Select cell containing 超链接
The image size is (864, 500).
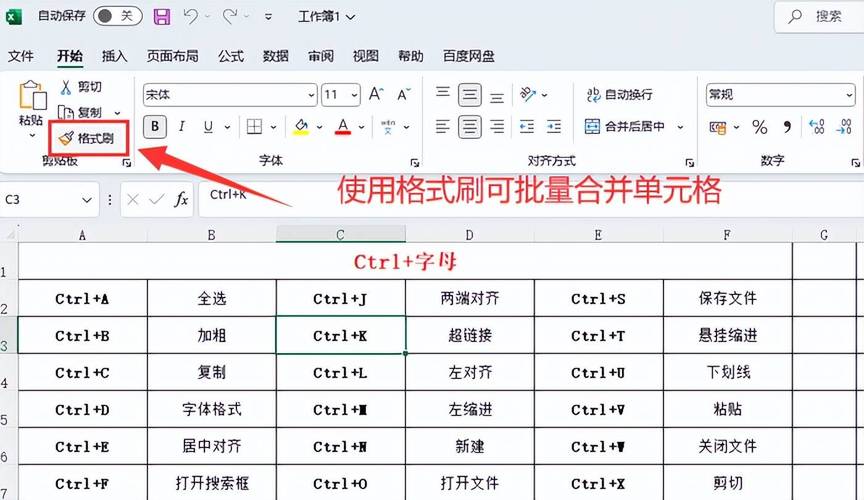(469, 335)
